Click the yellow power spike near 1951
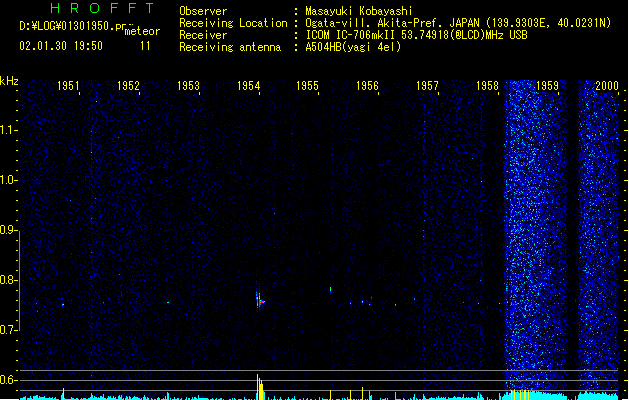This screenshot has width=629, height=400. (x=63, y=394)
